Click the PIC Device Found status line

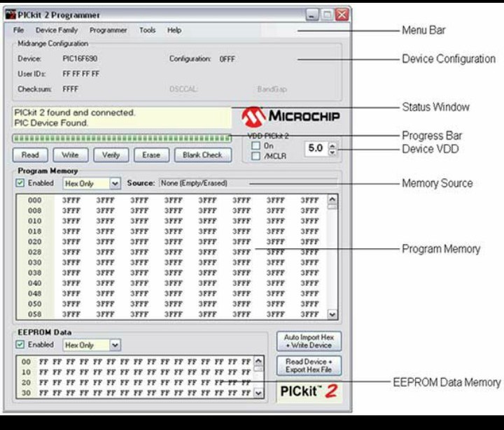tap(51, 123)
